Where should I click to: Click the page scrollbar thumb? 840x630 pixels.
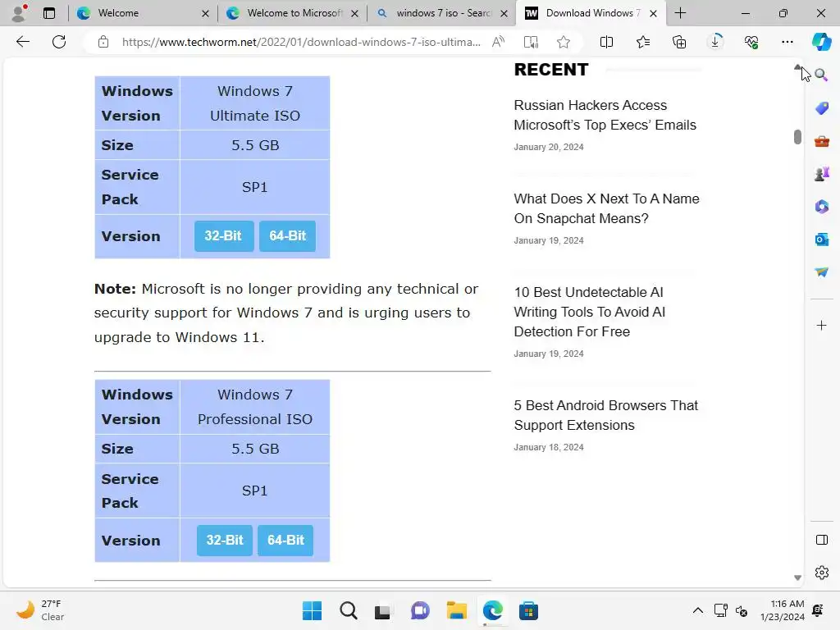pos(797,137)
